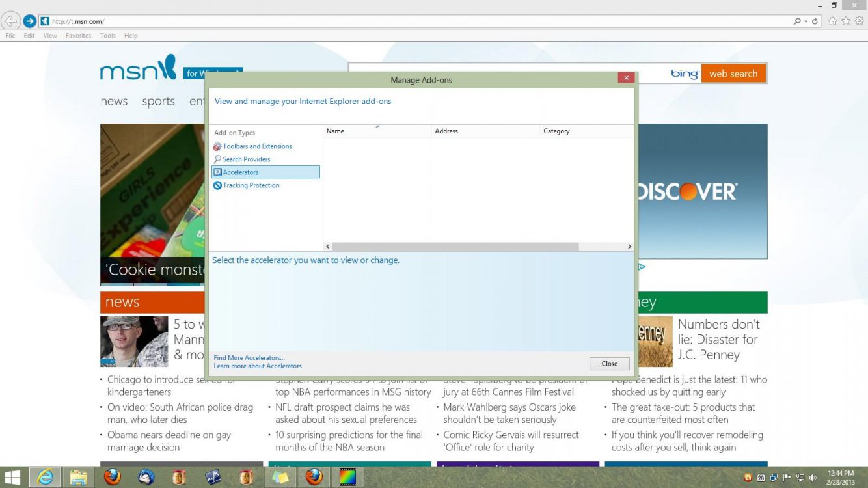Viewport: 868px width, 488px height.
Task: Open 'Obama nears deadline on gay marriage decision'
Action: (x=169, y=441)
